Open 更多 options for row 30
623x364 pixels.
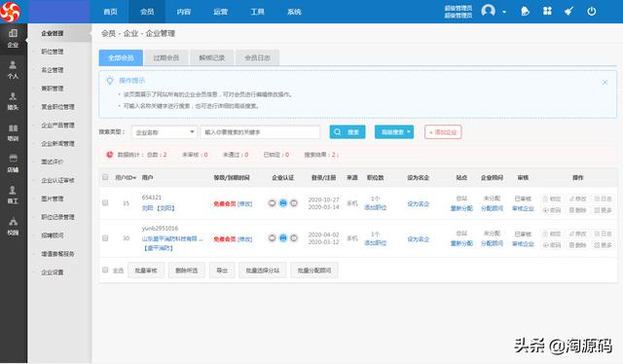click(x=603, y=245)
